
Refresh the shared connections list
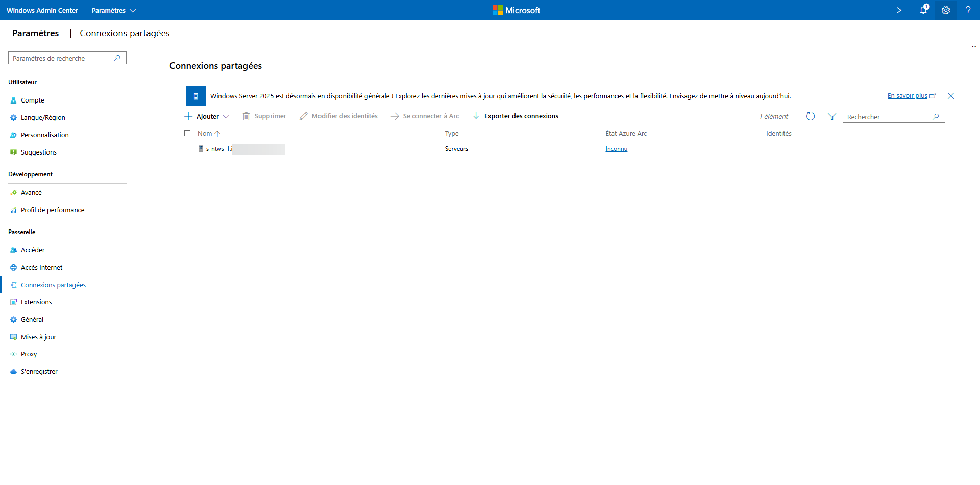pos(810,117)
